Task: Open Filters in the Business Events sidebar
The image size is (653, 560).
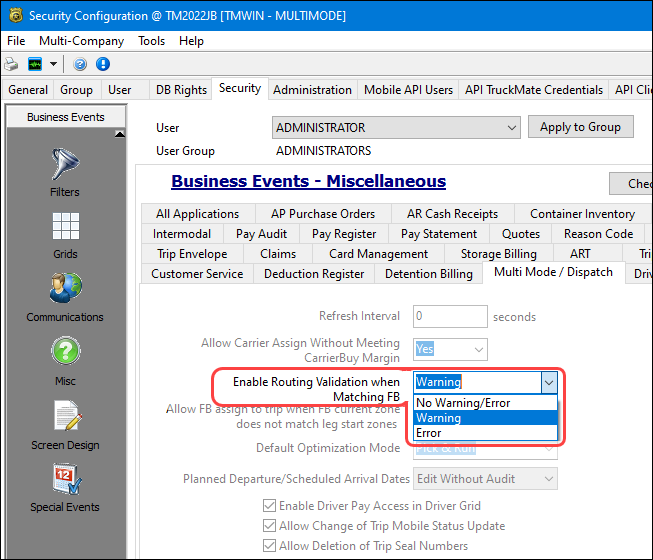Action: [x=64, y=170]
